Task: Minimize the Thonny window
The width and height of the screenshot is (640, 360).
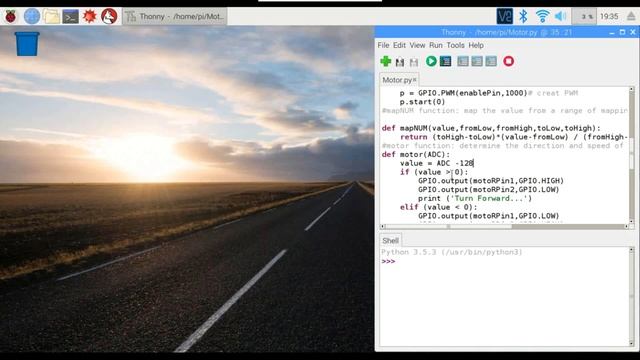Action: tap(612, 32)
